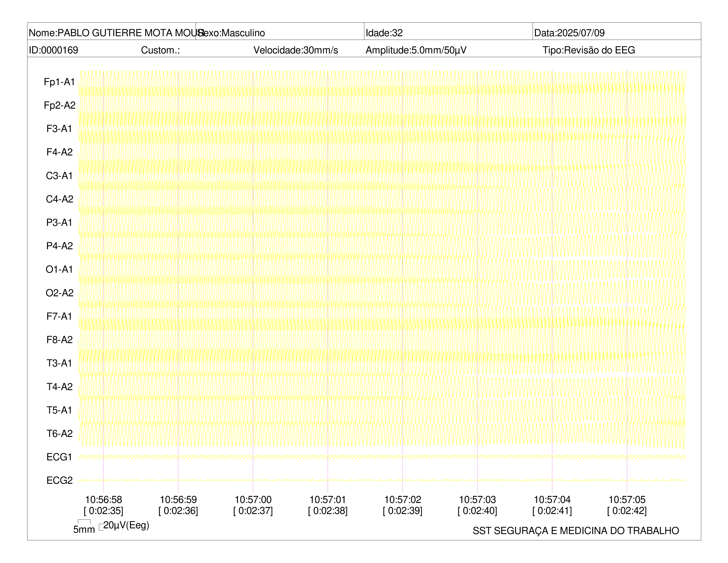Image resolution: width=728 pixels, height=563 pixels.
Task: Click the F3-A1 channel label
Action: pos(59,129)
